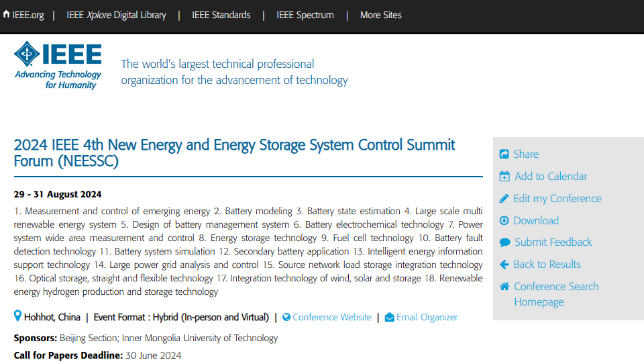Click the Submit Feedback speech bubble icon
This screenshot has width=644, height=364.
tap(504, 242)
